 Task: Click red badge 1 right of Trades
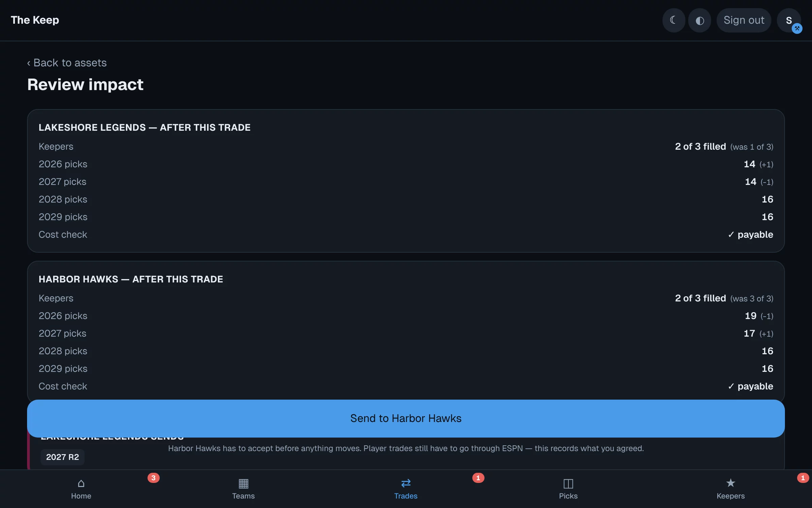pyautogui.click(x=478, y=478)
